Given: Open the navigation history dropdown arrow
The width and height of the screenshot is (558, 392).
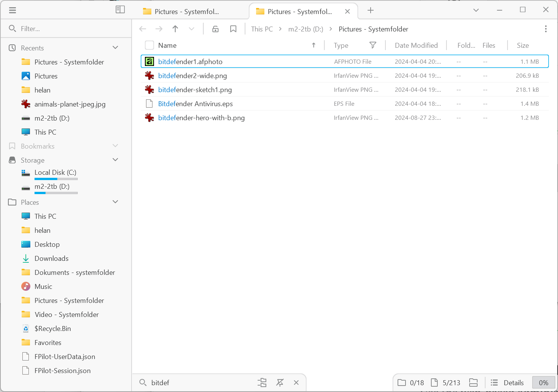Looking at the screenshot, I should (x=191, y=28).
